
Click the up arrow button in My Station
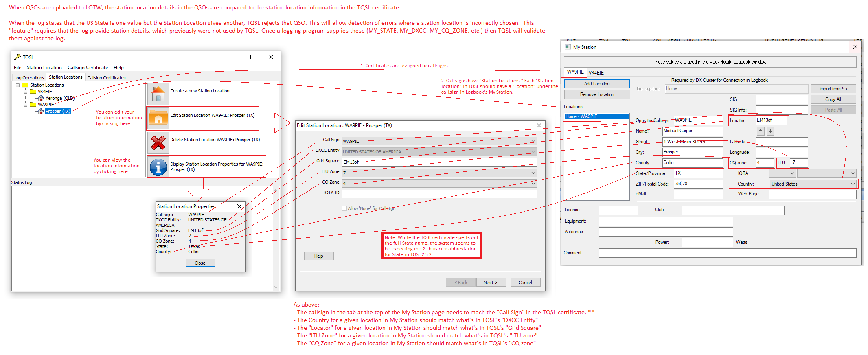click(761, 131)
